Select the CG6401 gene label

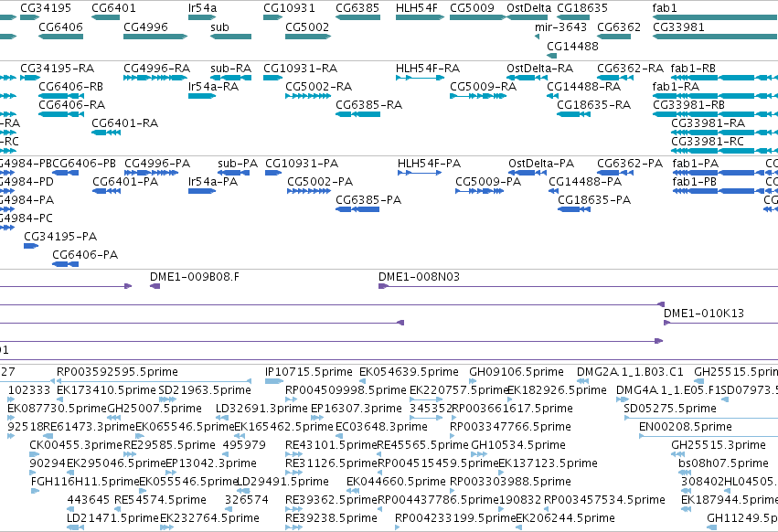(x=113, y=8)
